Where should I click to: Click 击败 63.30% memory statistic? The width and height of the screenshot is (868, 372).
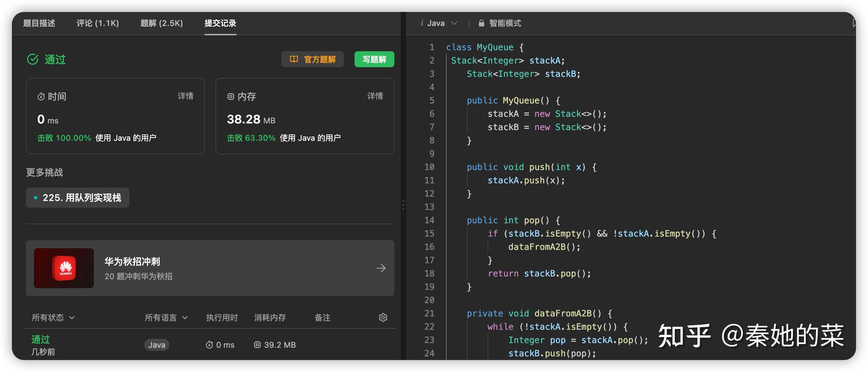[251, 138]
